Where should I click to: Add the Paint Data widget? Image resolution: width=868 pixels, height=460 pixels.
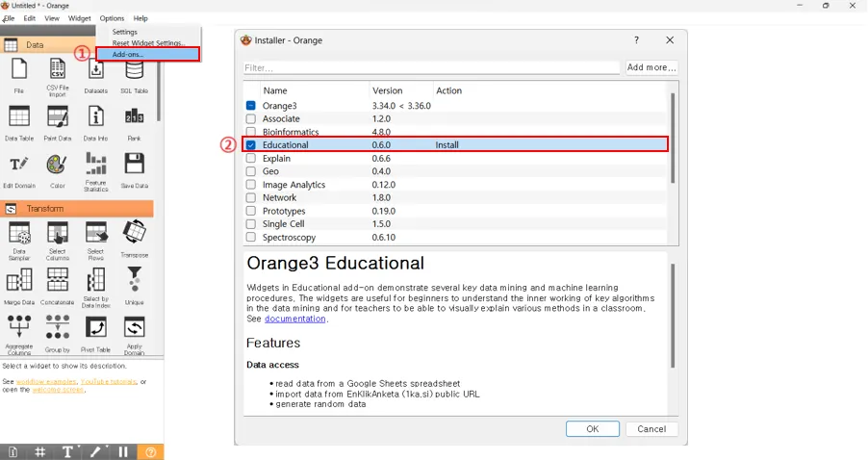58,123
